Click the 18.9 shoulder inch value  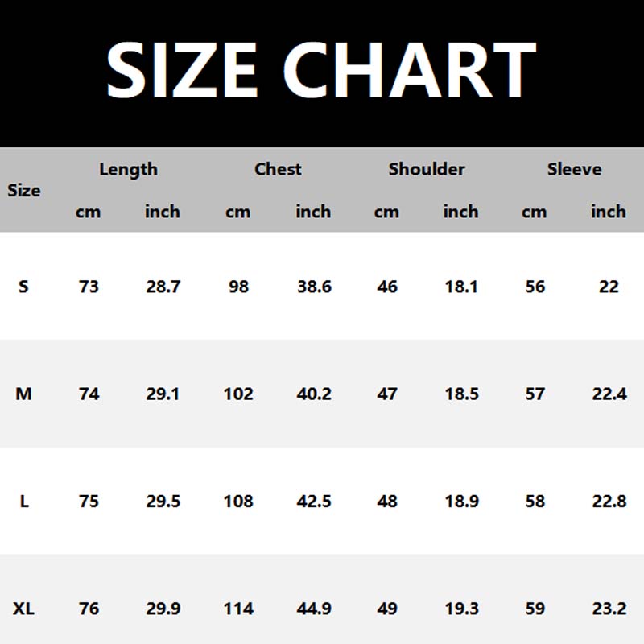pos(461,502)
